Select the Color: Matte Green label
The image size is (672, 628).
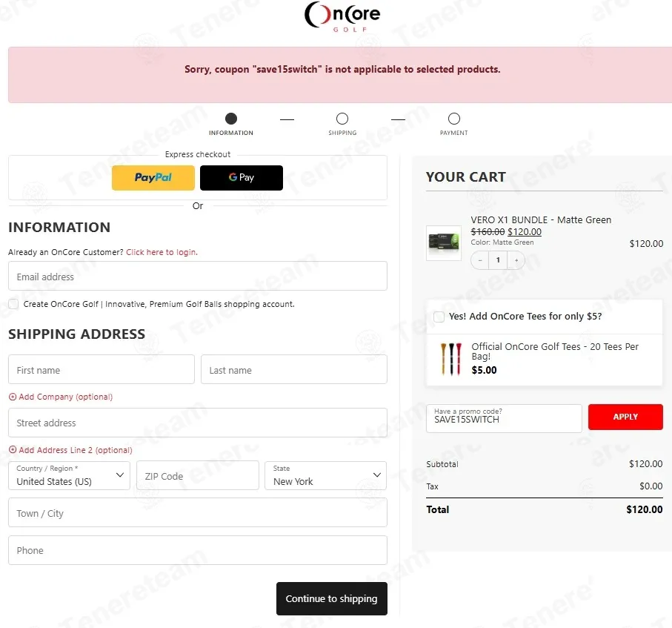click(502, 242)
